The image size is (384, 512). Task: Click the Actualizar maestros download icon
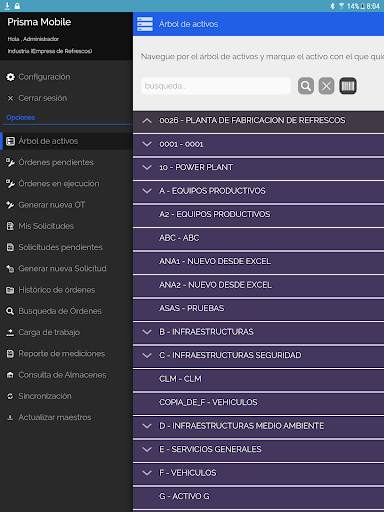[10, 417]
